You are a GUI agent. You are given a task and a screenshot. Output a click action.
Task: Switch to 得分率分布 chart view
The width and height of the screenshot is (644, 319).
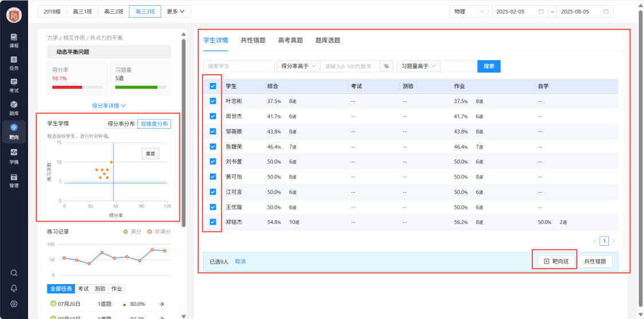(x=121, y=124)
